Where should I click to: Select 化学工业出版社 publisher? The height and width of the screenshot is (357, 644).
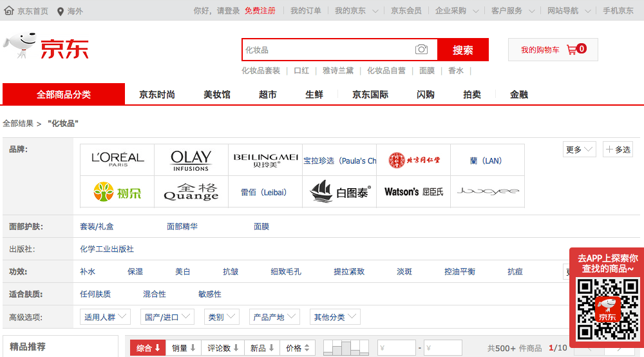point(107,249)
